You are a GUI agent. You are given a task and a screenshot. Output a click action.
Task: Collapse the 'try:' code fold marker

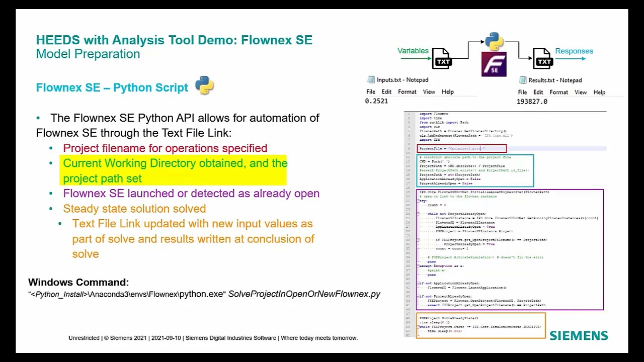418,201
